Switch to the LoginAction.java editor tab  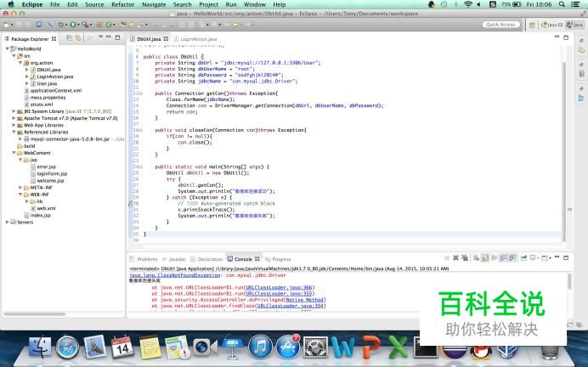pyautogui.click(x=195, y=39)
